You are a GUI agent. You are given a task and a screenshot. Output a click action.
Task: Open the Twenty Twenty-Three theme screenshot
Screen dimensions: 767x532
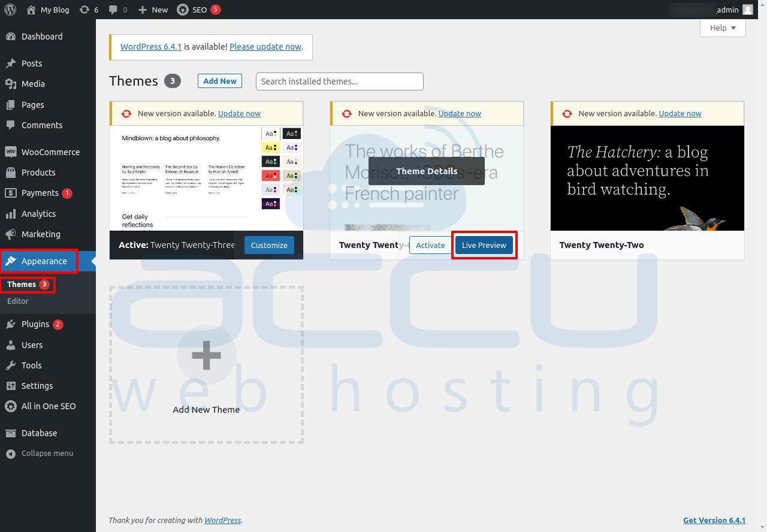click(x=206, y=178)
